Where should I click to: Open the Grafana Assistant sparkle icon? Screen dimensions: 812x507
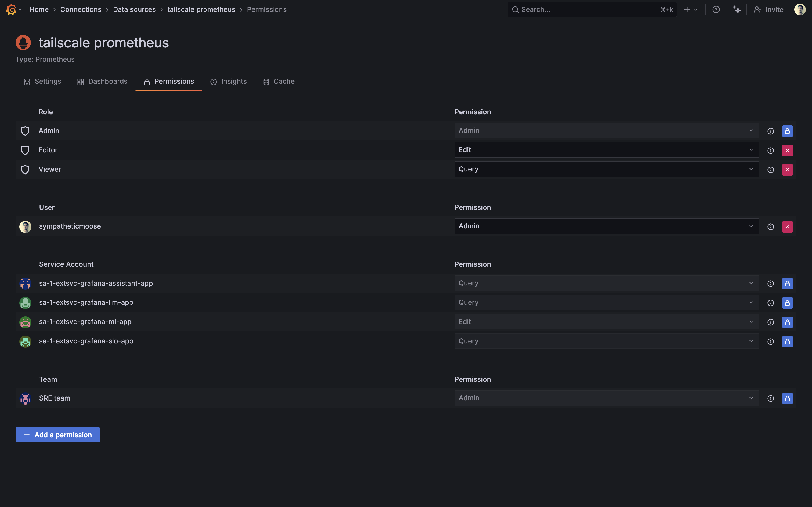click(737, 9)
